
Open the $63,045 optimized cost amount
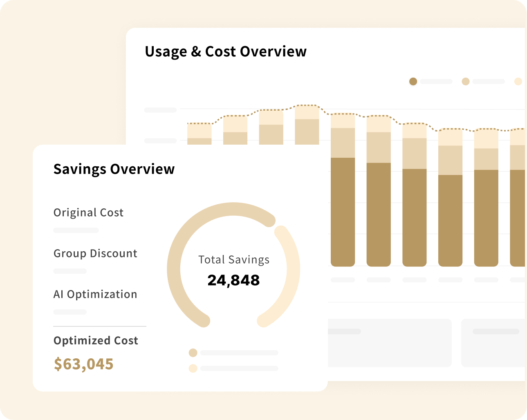(x=84, y=364)
